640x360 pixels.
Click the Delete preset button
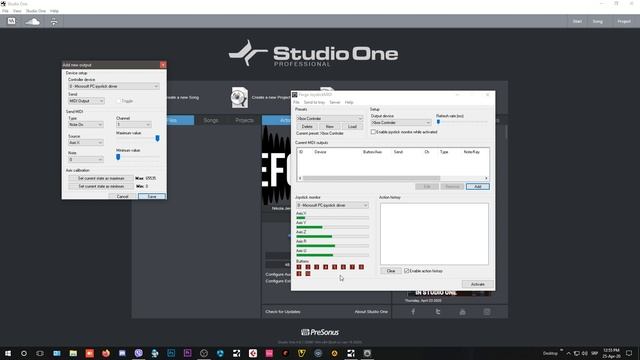pos(307,127)
